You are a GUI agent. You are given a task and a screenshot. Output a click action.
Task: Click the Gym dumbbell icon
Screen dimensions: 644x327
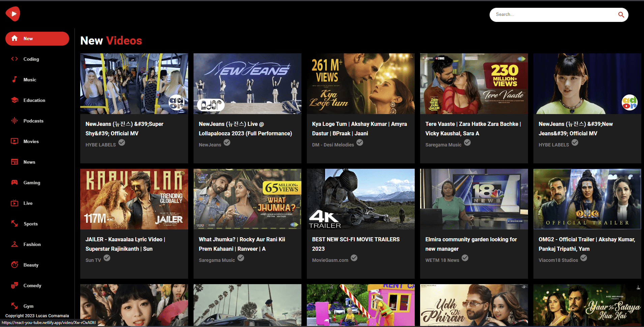click(x=14, y=306)
